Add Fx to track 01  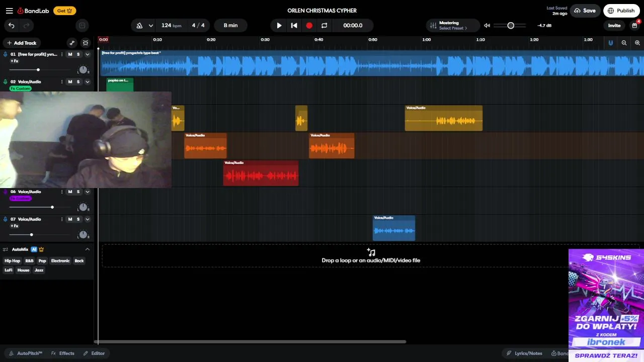[15, 61]
